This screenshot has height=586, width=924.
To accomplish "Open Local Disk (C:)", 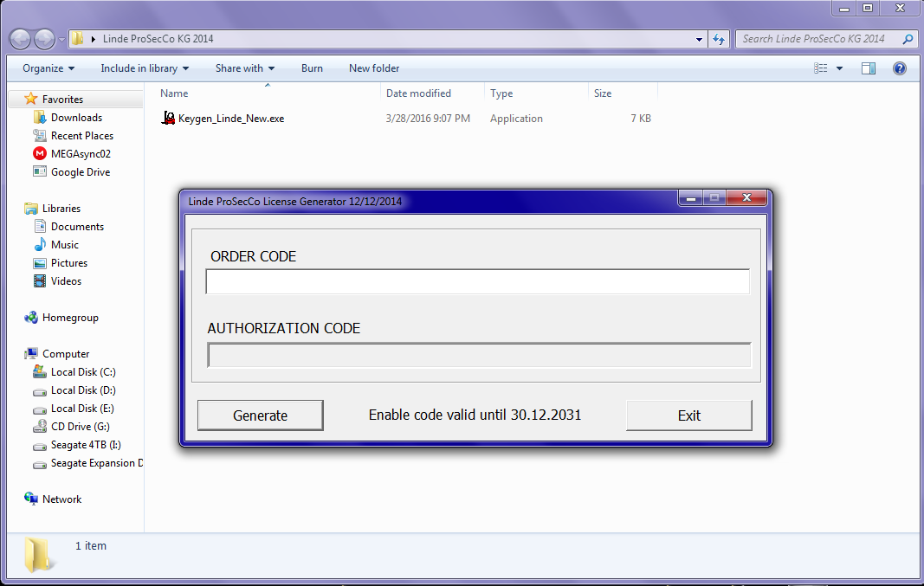I will tap(83, 372).
